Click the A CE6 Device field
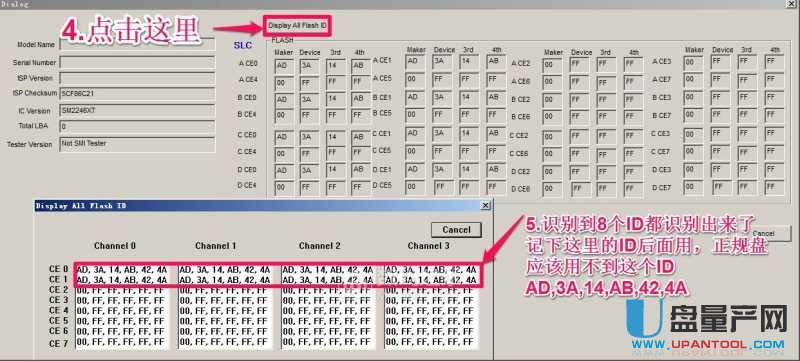 tap(579, 83)
